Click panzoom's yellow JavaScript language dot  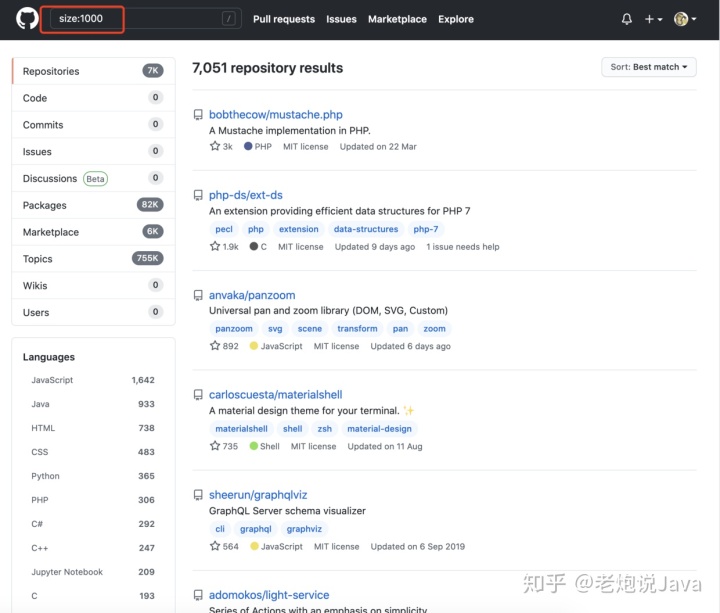click(x=253, y=346)
